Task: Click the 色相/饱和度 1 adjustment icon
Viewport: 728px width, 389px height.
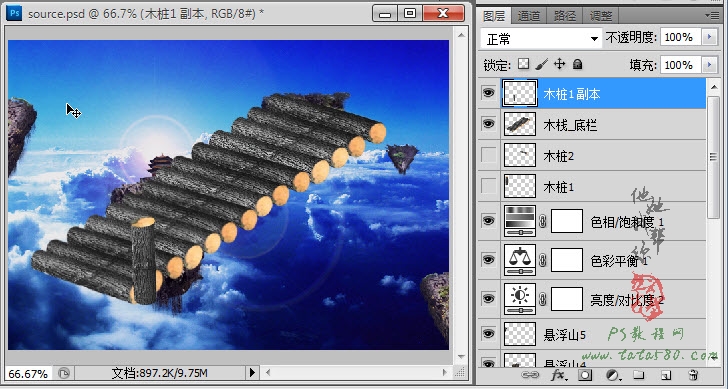Action: [520, 221]
